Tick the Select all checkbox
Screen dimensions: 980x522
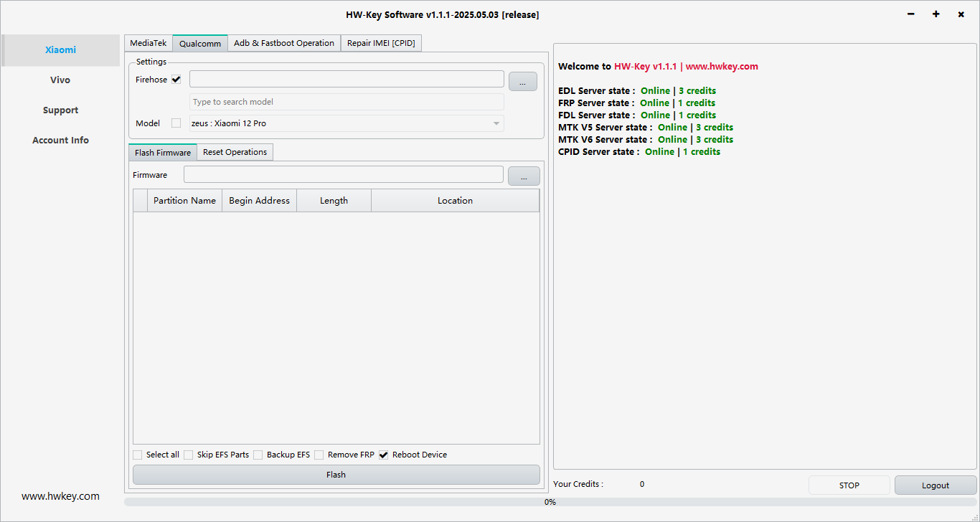pos(138,455)
